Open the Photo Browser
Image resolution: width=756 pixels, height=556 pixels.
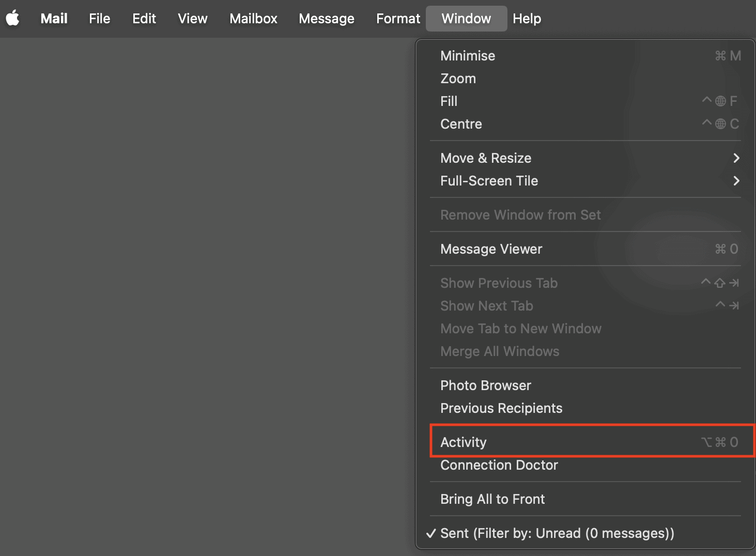coord(486,385)
